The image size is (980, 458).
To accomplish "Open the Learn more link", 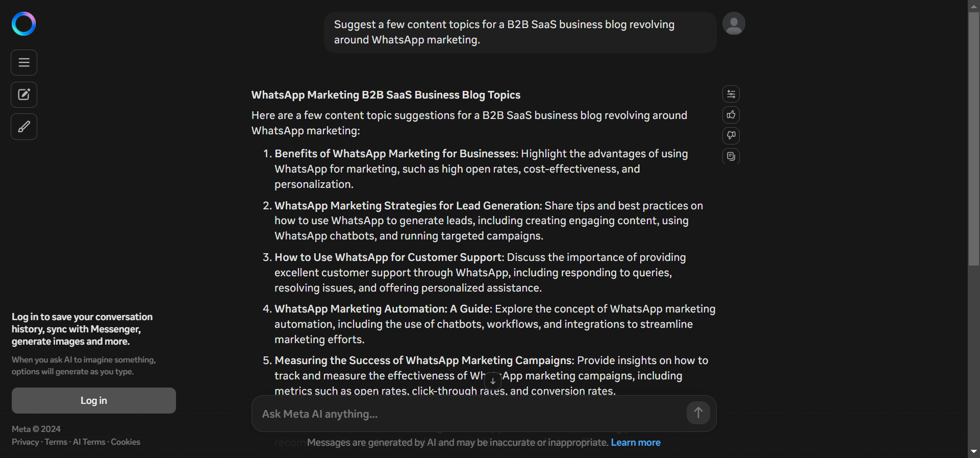I will (636, 443).
